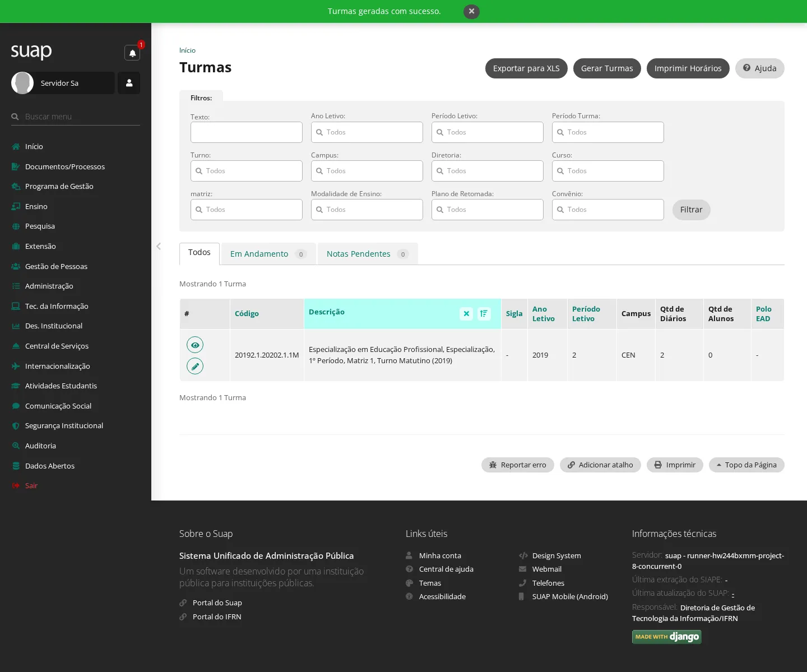View the turma using the eye icon

pyautogui.click(x=195, y=345)
